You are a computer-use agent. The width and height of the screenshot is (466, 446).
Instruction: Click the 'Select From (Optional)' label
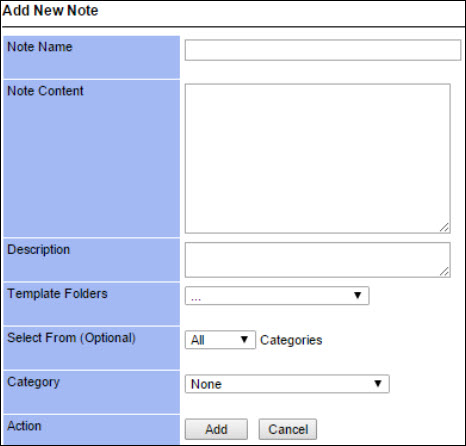point(71,338)
